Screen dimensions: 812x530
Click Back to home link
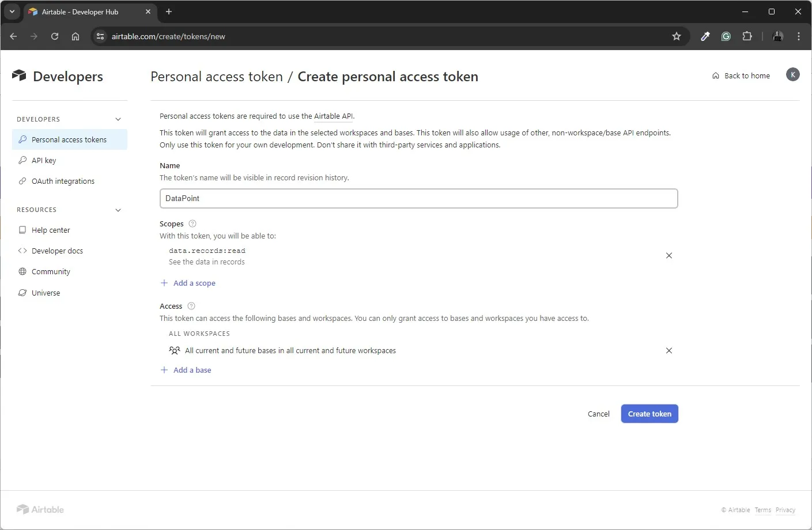click(741, 75)
